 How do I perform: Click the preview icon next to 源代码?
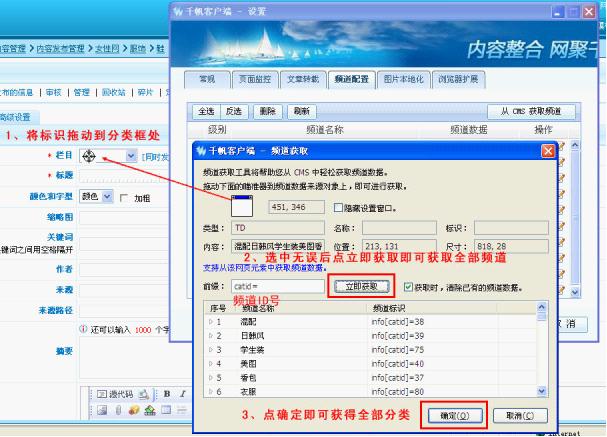[144, 394]
